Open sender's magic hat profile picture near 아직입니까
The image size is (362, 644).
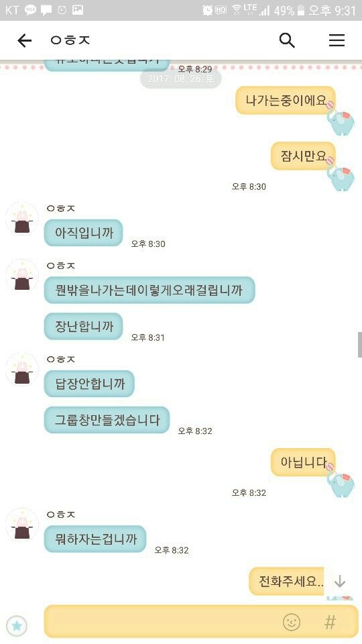click(x=21, y=219)
